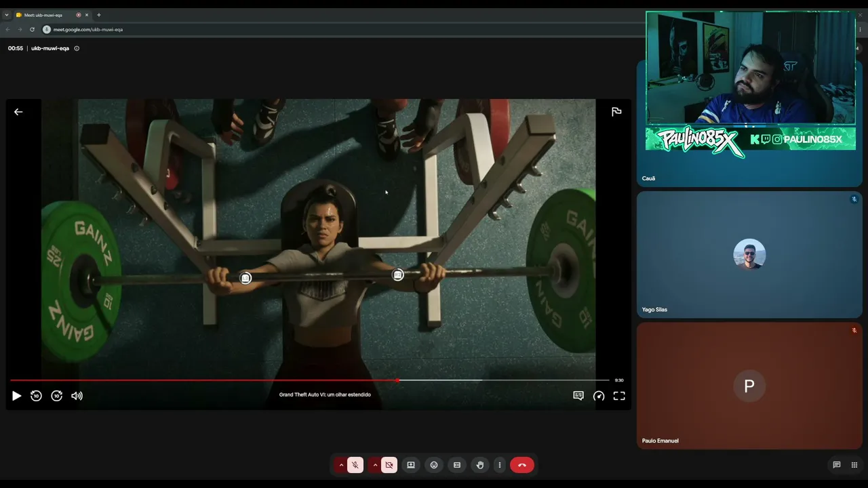
Task: Switch to the Meet browser tab
Action: 46,15
